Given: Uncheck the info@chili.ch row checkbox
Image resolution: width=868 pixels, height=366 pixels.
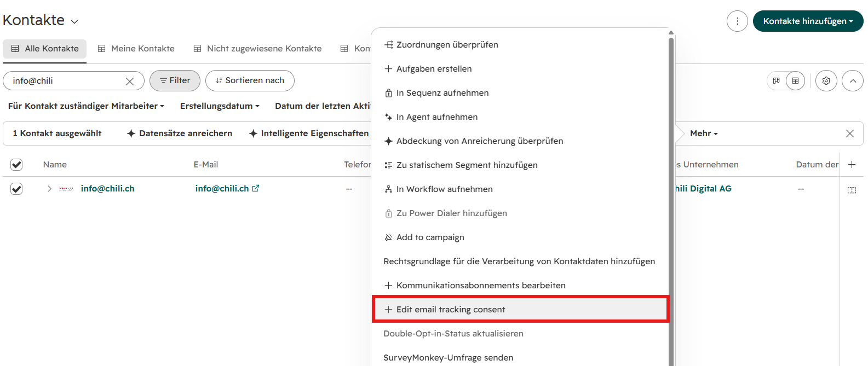Looking at the screenshot, I should click(16, 189).
